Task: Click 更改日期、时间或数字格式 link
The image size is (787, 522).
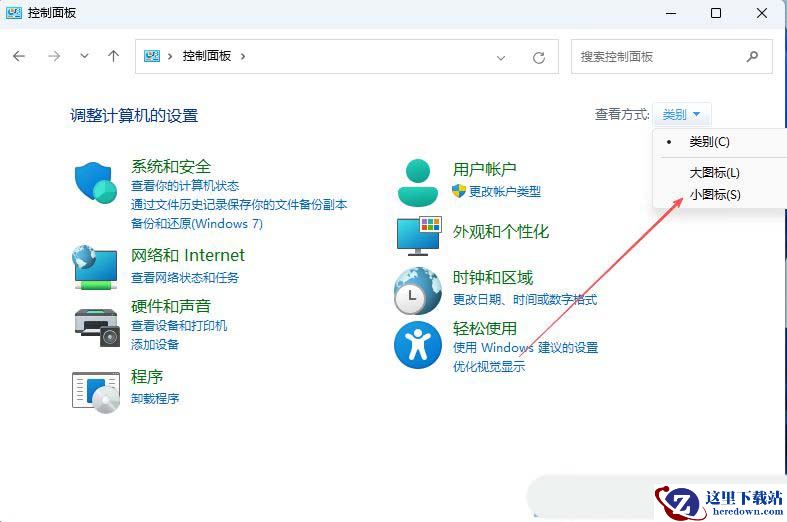Action: pos(524,300)
